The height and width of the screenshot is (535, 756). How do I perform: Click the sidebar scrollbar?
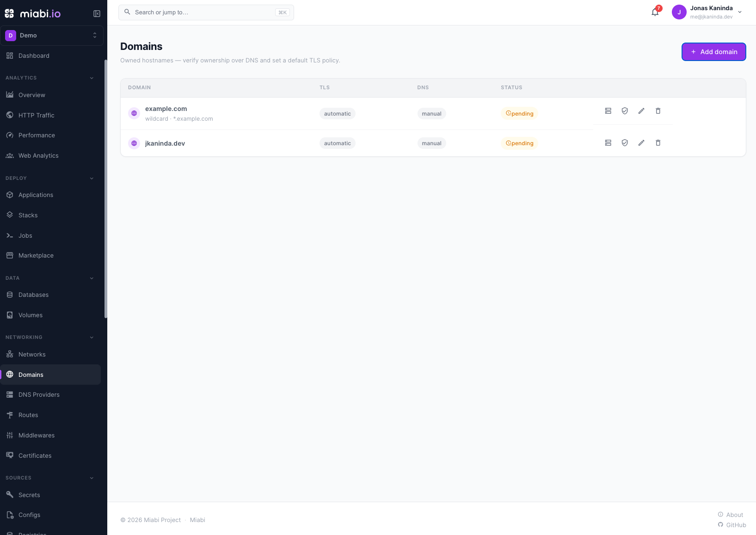click(x=105, y=189)
